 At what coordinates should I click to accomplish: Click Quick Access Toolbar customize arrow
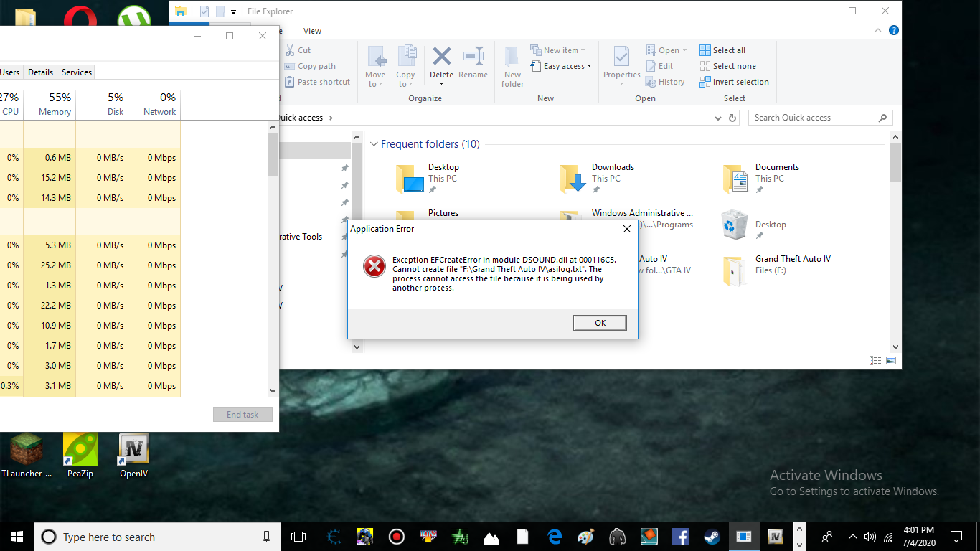(234, 11)
